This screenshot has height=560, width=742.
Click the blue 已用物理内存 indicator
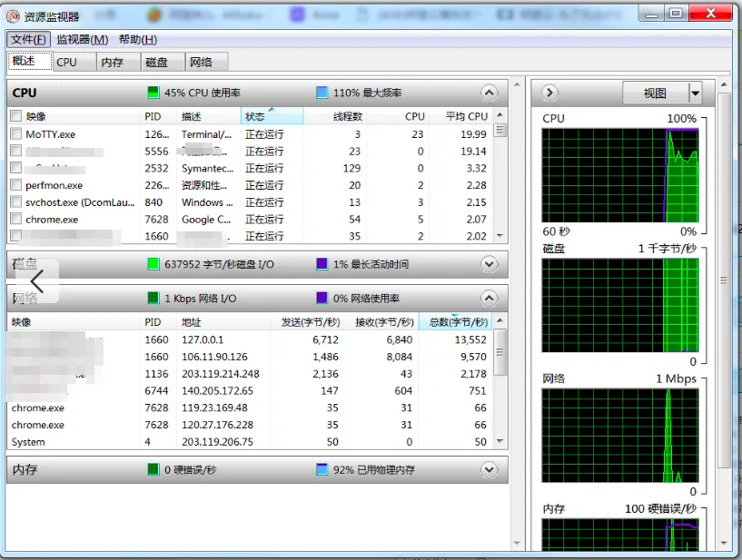point(322,469)
